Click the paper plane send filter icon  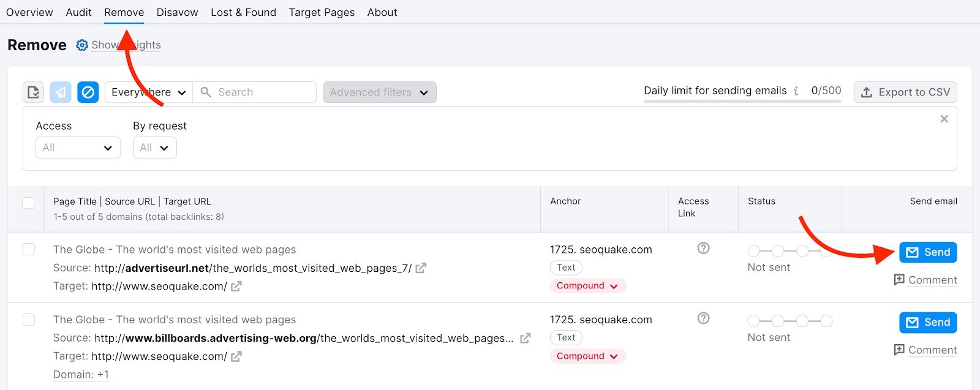[61, 92]
